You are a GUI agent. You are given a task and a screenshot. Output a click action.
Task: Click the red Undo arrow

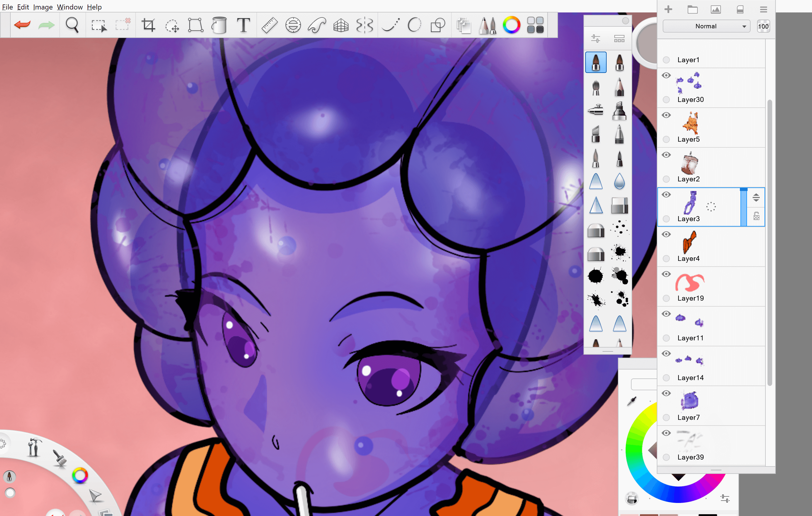(22, 25)
